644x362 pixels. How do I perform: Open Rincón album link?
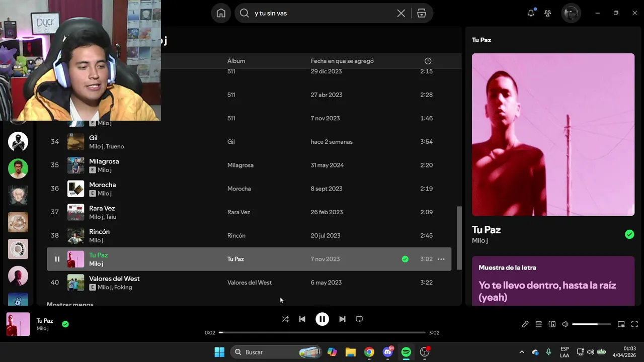point(236,236)
